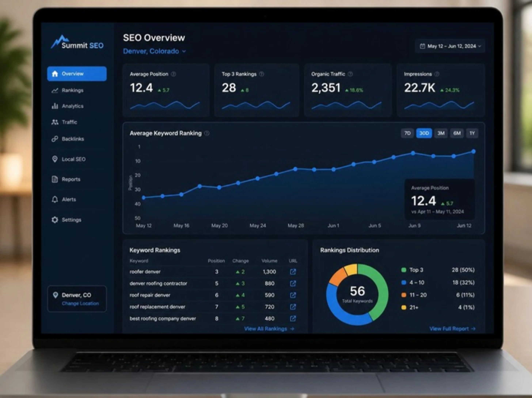The image size is (532, 398).
Task: Click the Local SEO map pin icon
Action: click(55, 159)
